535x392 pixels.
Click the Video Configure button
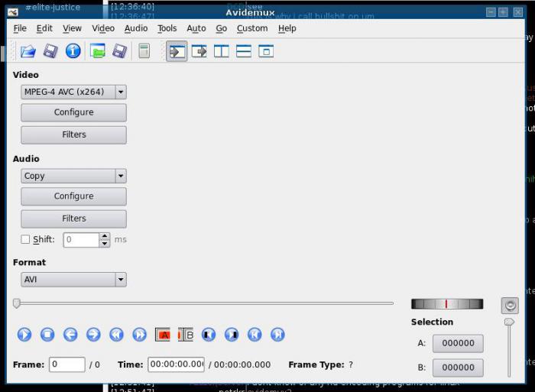pyautogui.click(x=73, y=112)
